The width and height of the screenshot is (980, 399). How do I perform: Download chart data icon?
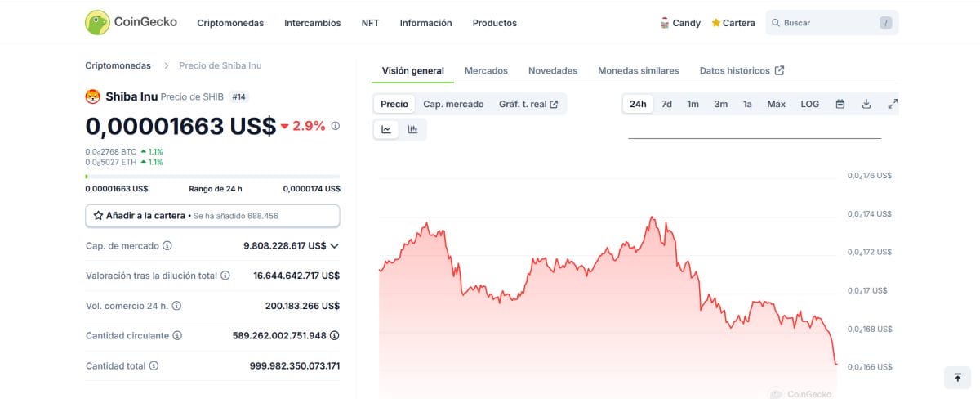click(866, 104)
